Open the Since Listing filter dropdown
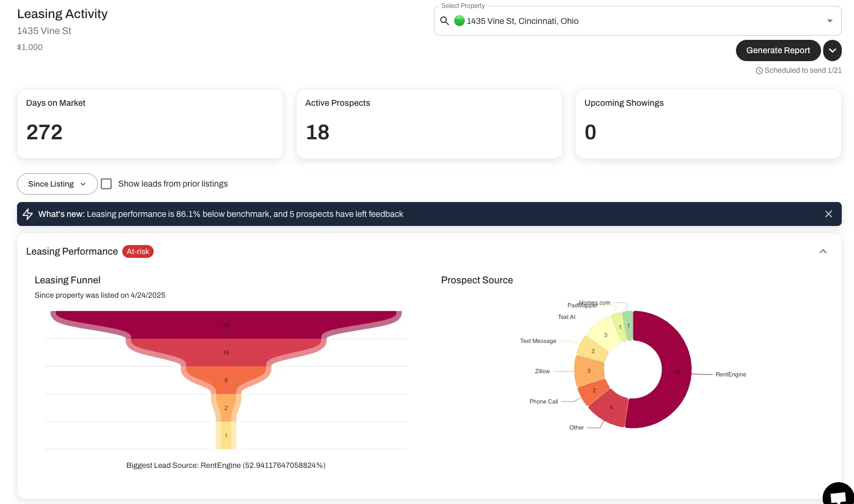854x504 pixels. coord(57,184)
